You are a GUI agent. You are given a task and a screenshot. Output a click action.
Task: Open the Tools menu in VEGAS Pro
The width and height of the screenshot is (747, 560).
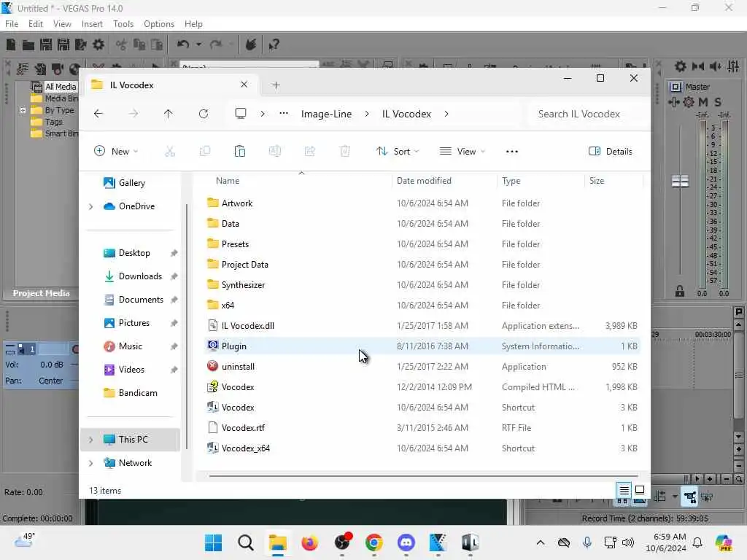point(123,24)
